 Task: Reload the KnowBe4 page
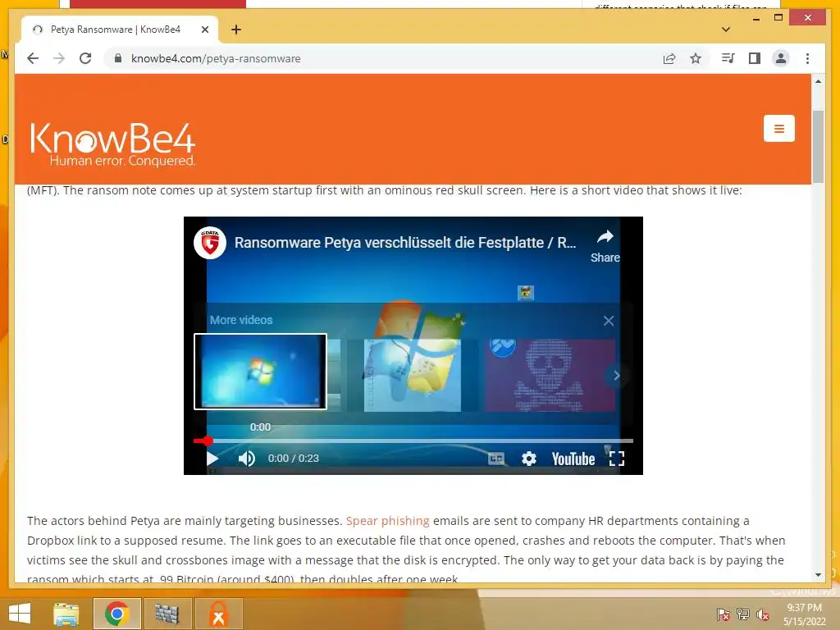pos(85,58)
